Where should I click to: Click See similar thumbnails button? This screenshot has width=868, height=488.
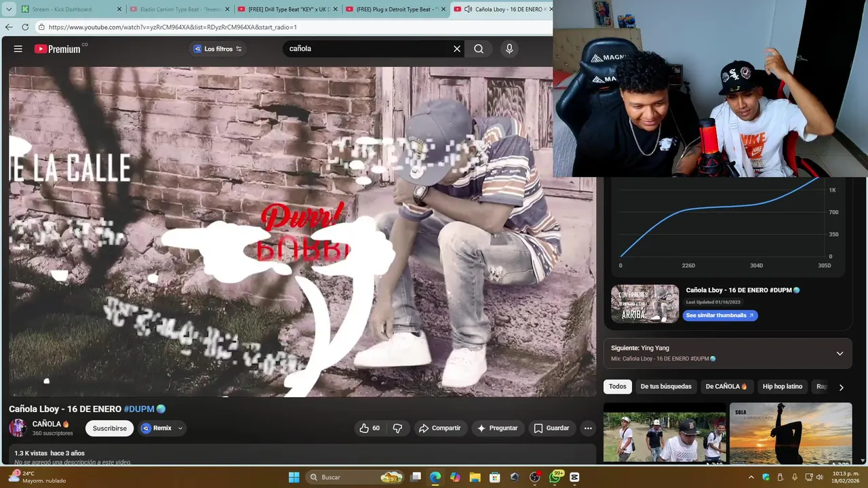pyautogui.click(x=720, y=315)
